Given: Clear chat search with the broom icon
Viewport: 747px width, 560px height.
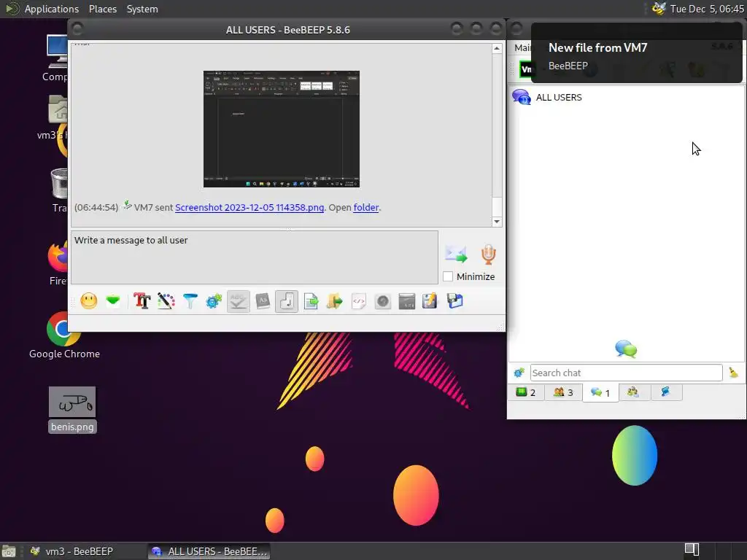Looking at the screenshot, I should (733, 373).
